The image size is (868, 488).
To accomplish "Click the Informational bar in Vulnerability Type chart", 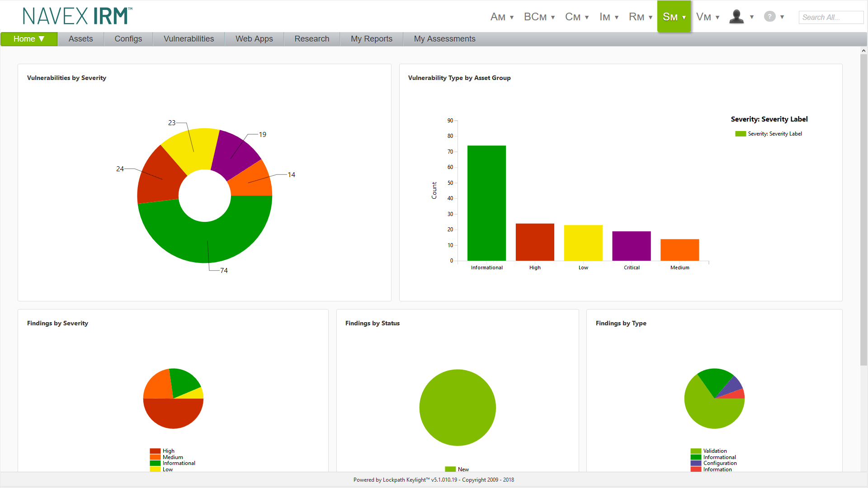I will [486, 202].
